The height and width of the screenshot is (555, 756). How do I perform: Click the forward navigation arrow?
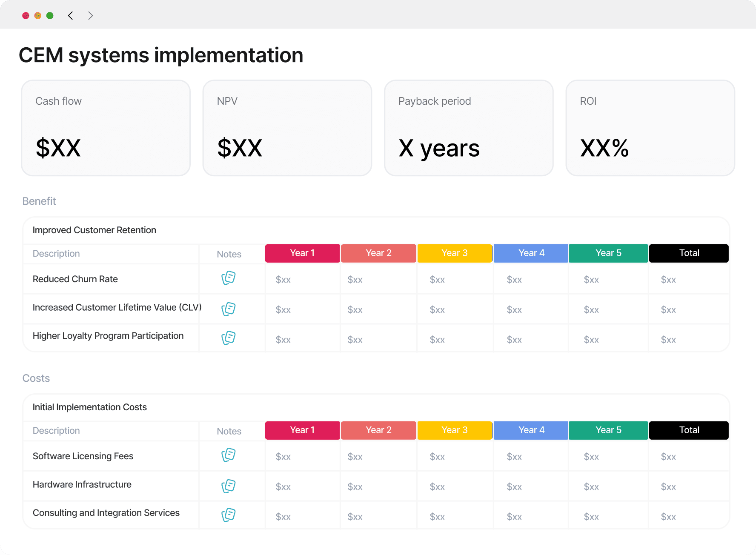(x=90, y=16)
